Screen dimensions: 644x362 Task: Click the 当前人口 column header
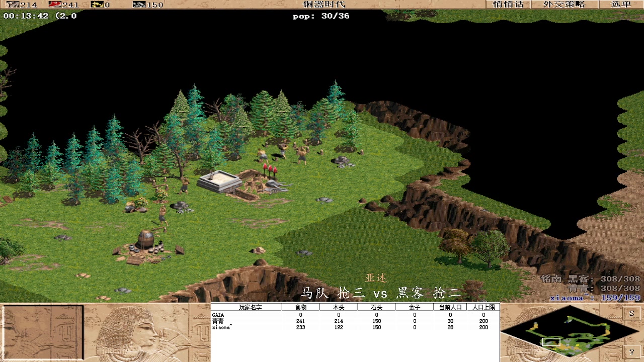[x=450, y=307]
